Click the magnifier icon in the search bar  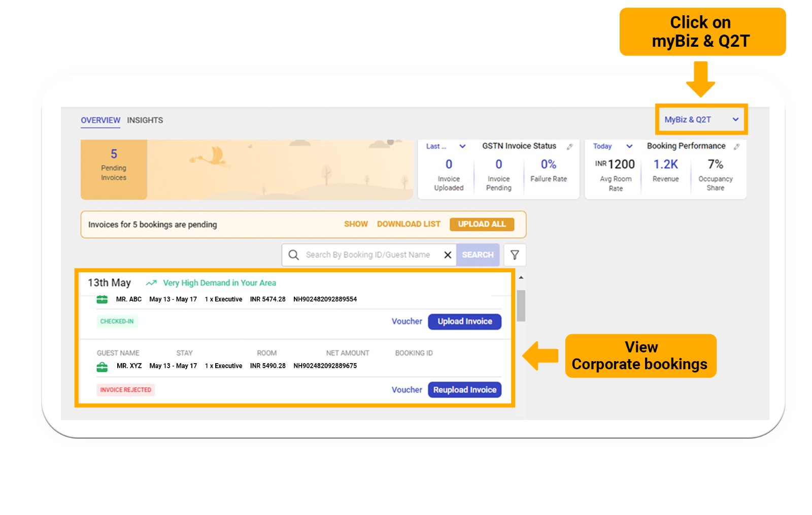(294, 255)
